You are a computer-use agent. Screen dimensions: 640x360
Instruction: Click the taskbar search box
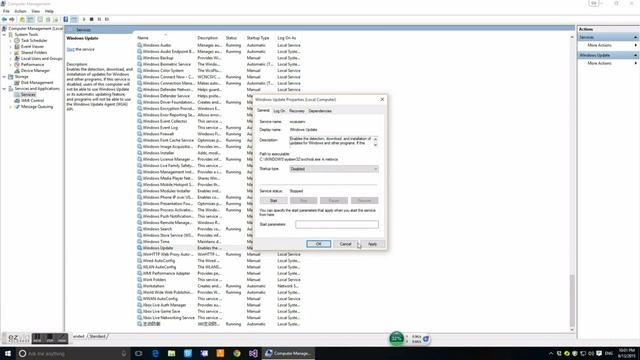pyautogui.click(x=73, y=353)
